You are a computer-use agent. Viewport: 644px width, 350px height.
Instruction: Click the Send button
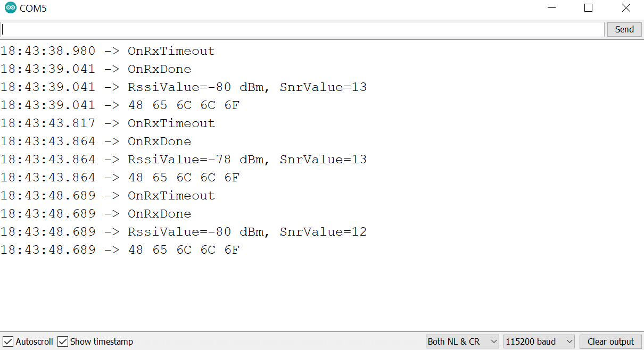(624, 29)
